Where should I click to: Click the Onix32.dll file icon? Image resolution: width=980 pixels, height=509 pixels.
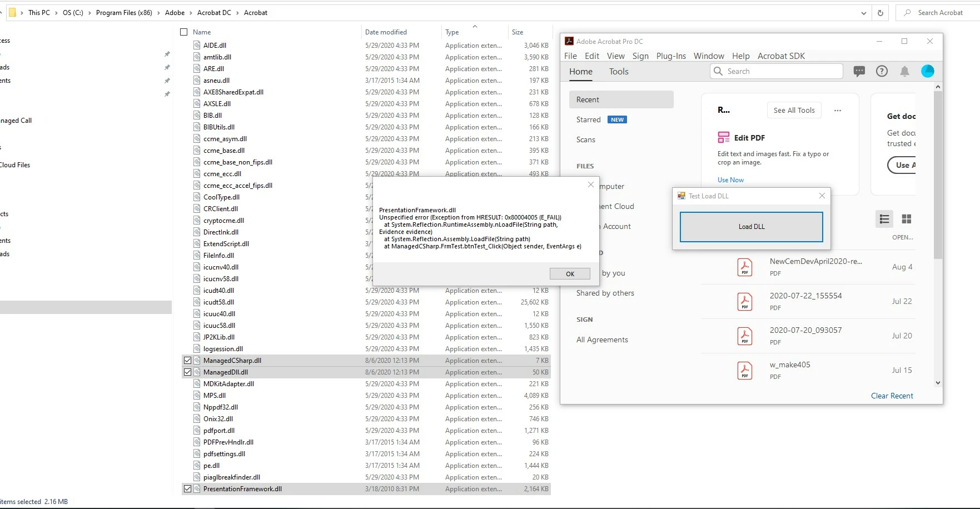click(197, 418)
